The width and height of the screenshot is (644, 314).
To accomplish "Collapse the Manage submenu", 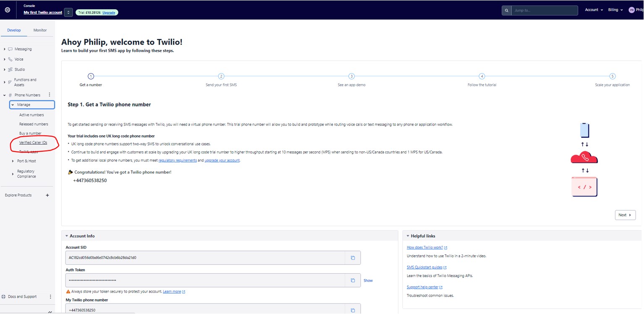I will click(32, 105).
